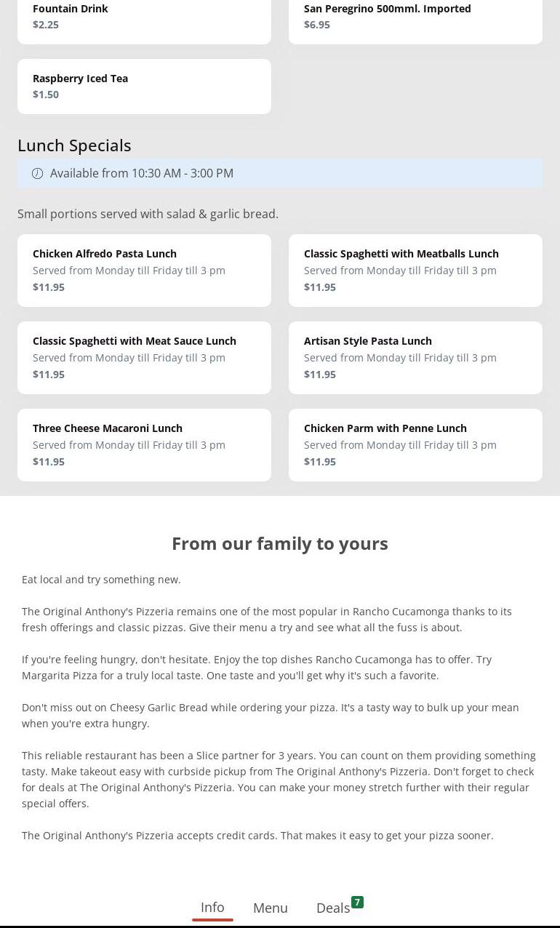Click the clock icon beside availability hours
560x928 pixels.
click(x=38, y=173)
